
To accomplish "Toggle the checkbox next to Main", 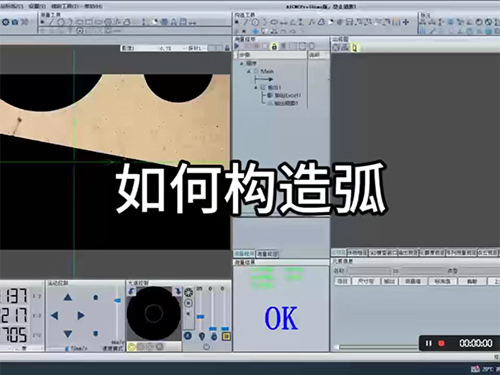I will tap(256, 71).
